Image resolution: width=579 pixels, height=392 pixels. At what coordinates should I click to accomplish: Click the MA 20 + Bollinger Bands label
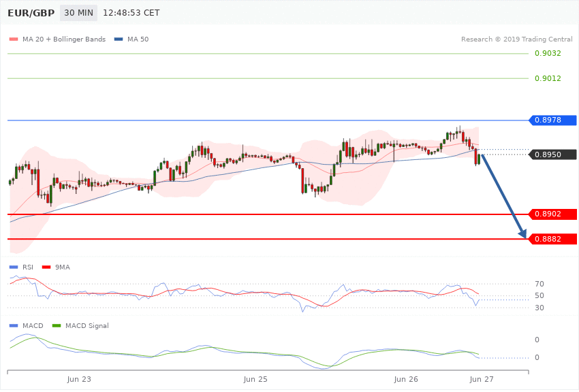[x=64, y=39]
